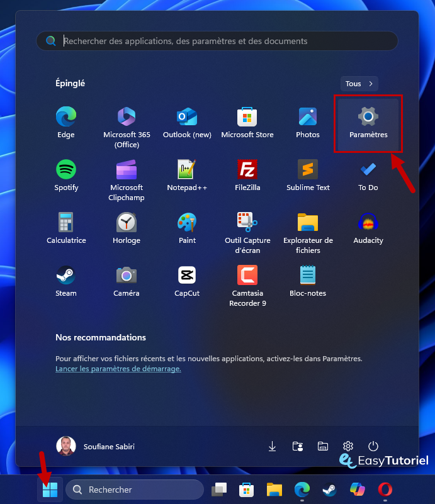
Task: Open Microsoft Store from the taskbar
Action: 247,490
